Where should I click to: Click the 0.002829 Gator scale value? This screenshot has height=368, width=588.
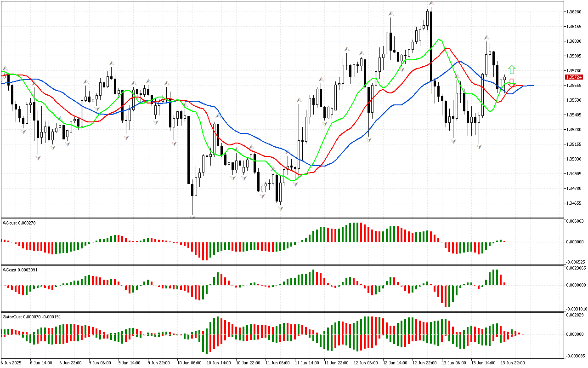[x=575, y=315]
